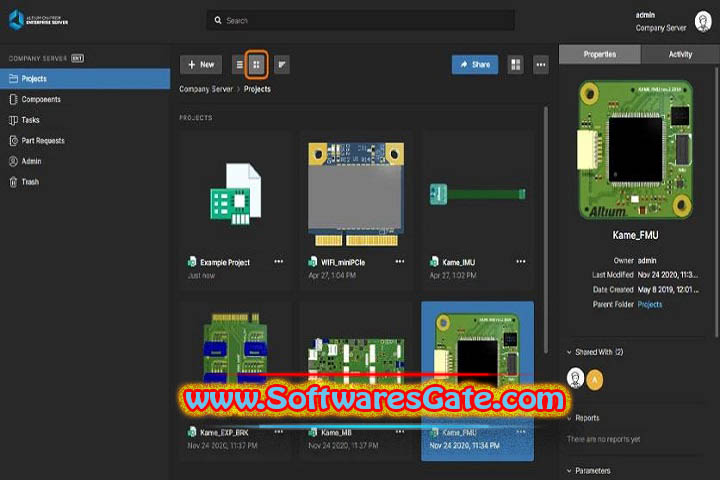Open Trash in the sidebar
This screenshot has width=720, height=480.
pos(85,182)
